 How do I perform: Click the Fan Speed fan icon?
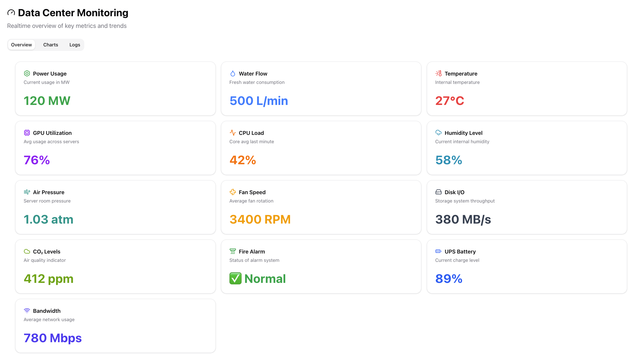click(232, 192)
